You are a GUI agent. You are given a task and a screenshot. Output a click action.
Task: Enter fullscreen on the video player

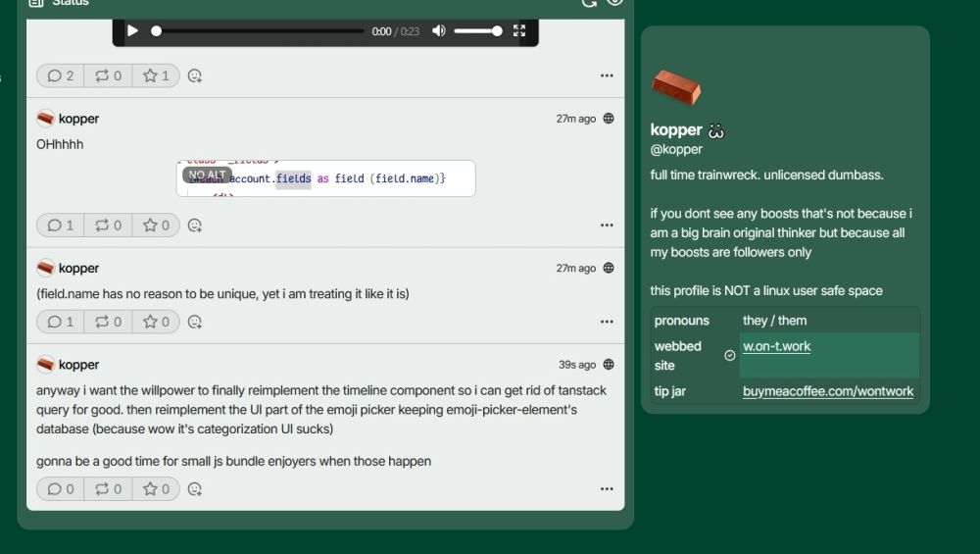tap(519, 30)
